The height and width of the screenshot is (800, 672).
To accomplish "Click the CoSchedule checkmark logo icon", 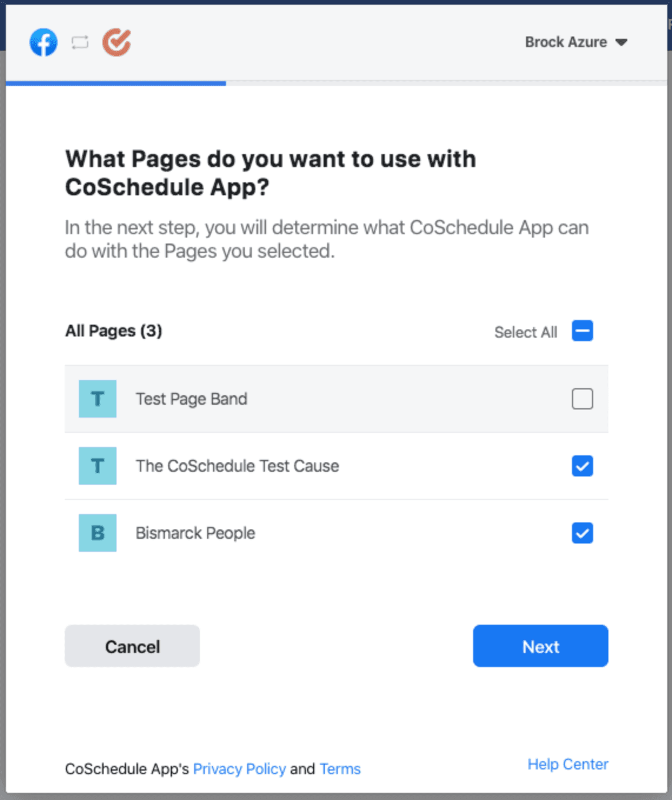I will (117, 42).
